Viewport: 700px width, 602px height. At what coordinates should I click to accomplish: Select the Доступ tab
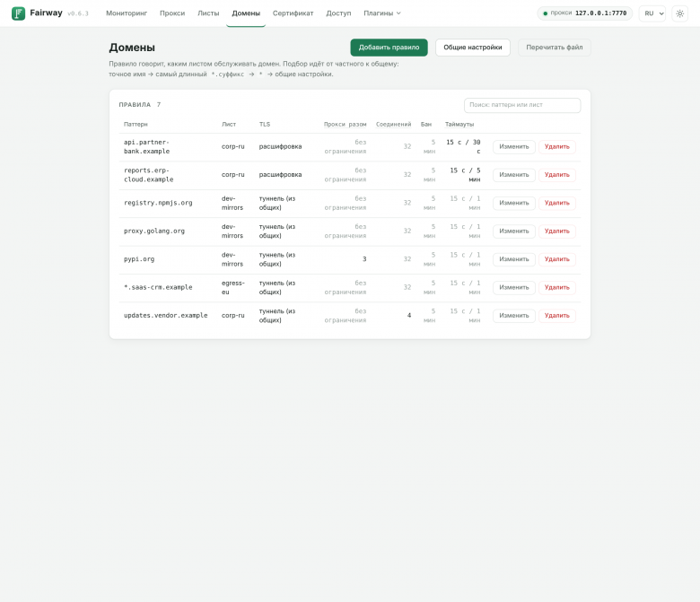(x=338, y=13)
